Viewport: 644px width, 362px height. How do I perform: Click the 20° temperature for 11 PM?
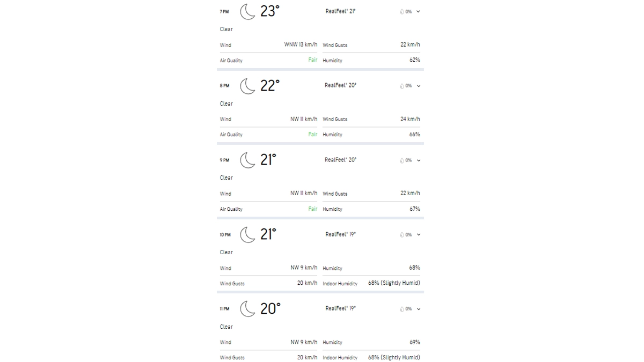[x=270, y=308]
